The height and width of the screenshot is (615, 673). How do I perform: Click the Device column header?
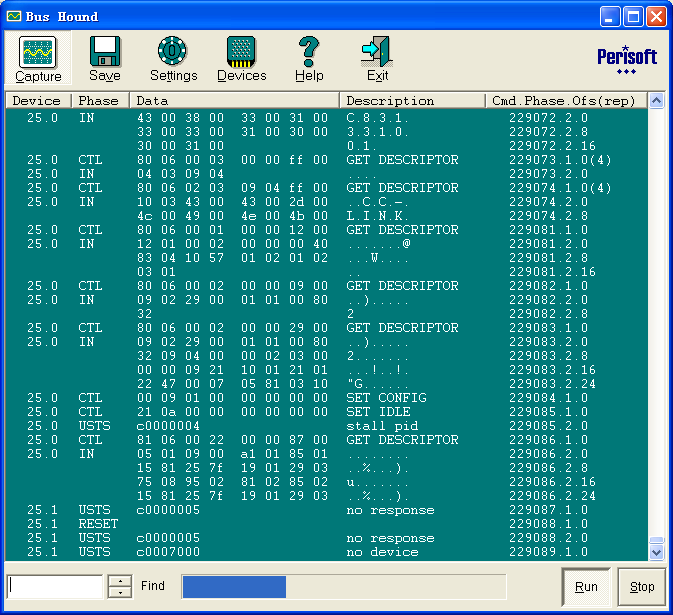[38, 100]
